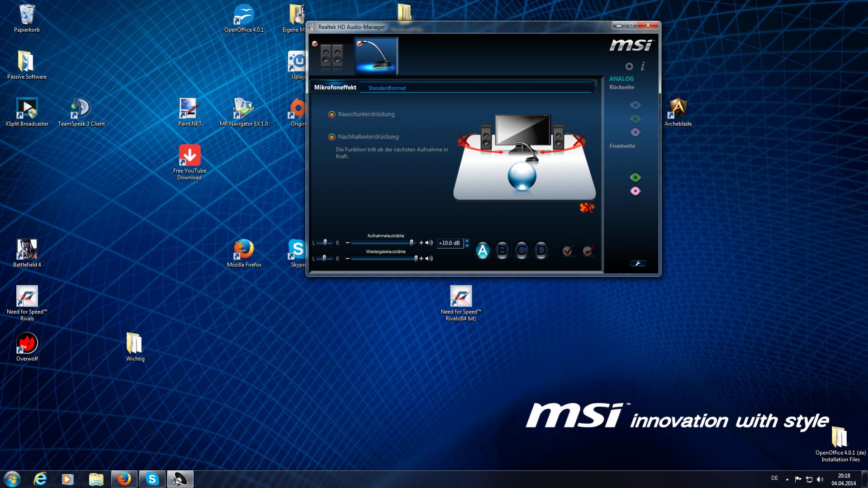
Task: Select the Free YouTube Download icon
Action: (x=190, y=162)
